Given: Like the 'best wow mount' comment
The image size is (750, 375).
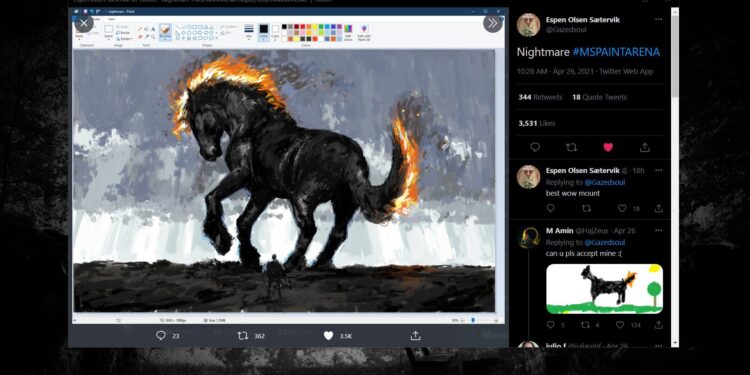Looking at the screenshot, I should (622, 208).
